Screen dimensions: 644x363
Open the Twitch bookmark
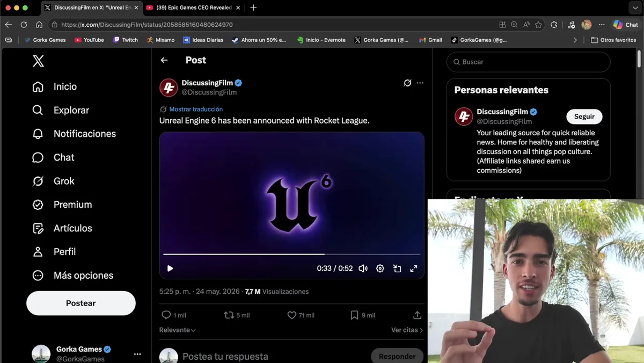click(126, 40)
